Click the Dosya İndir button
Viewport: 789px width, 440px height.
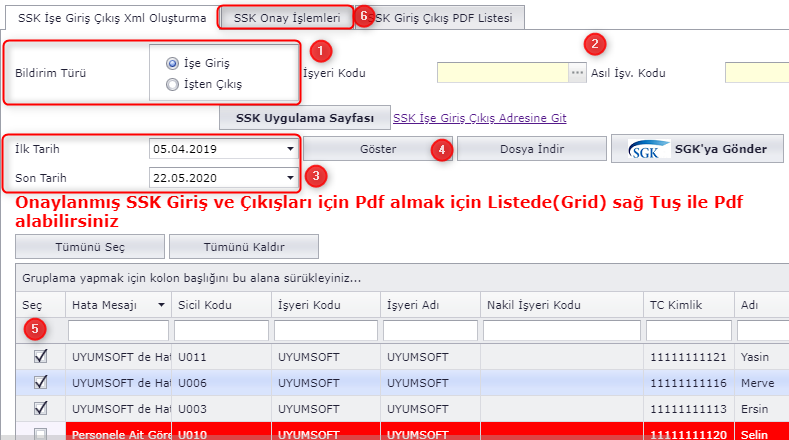click(x=532, y=149)
